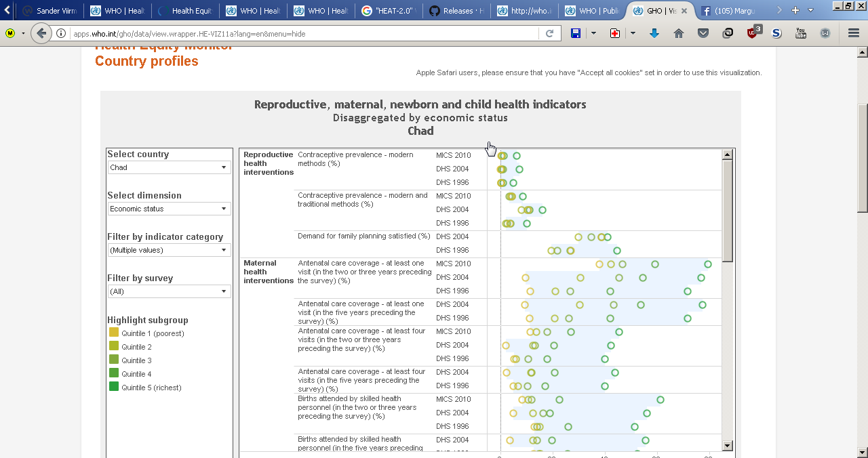
Task: Click richest quintile marker for Births attended MICS 2010
Action: pyautogui.click(x=660, y=400)
